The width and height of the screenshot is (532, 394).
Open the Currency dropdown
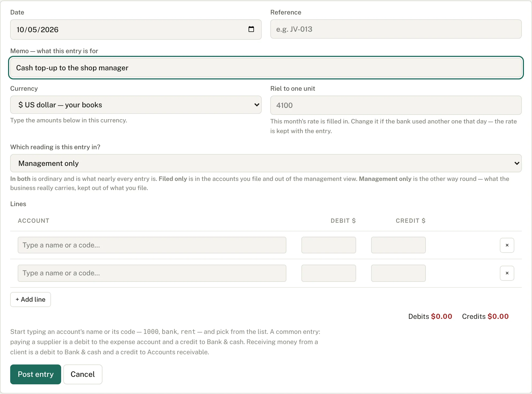[x=136, y=105]
